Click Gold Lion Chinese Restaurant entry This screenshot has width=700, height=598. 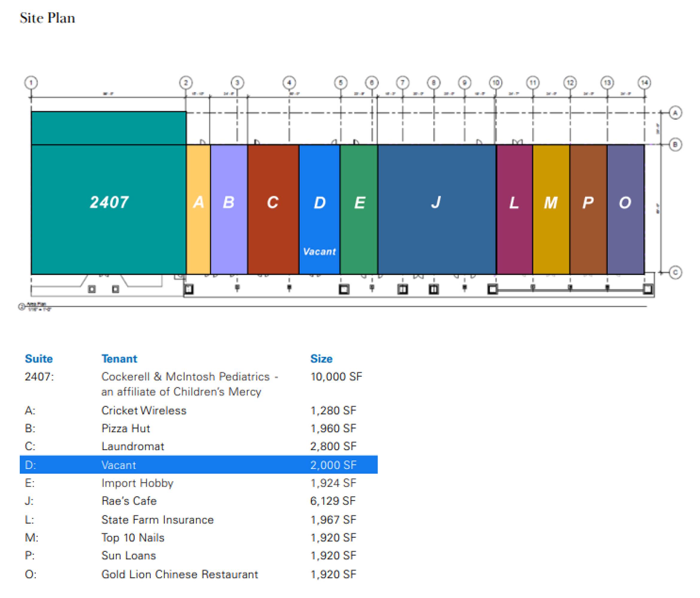(179, 574)
